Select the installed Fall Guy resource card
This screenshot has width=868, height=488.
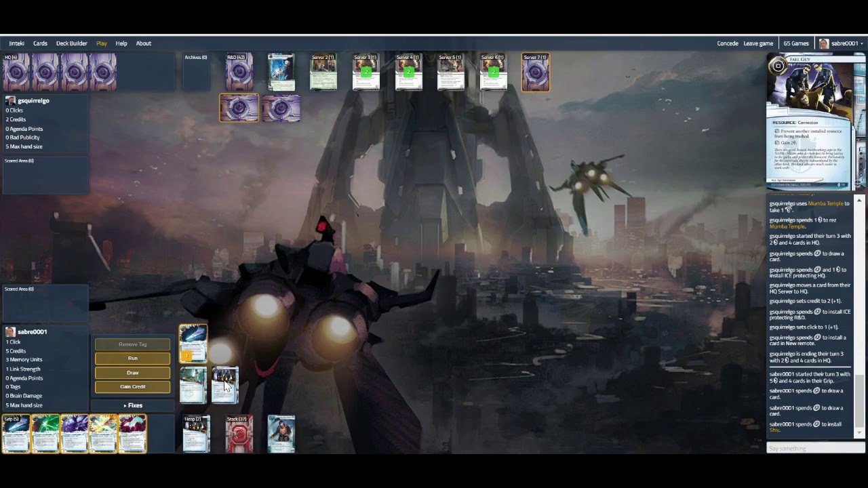(x=225, y=385)
